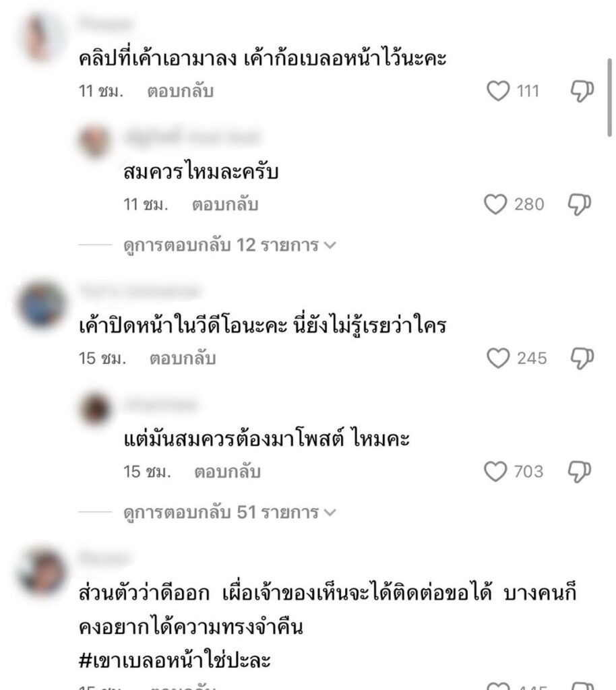Dislike the comment with 111 likes

[582, 91]
